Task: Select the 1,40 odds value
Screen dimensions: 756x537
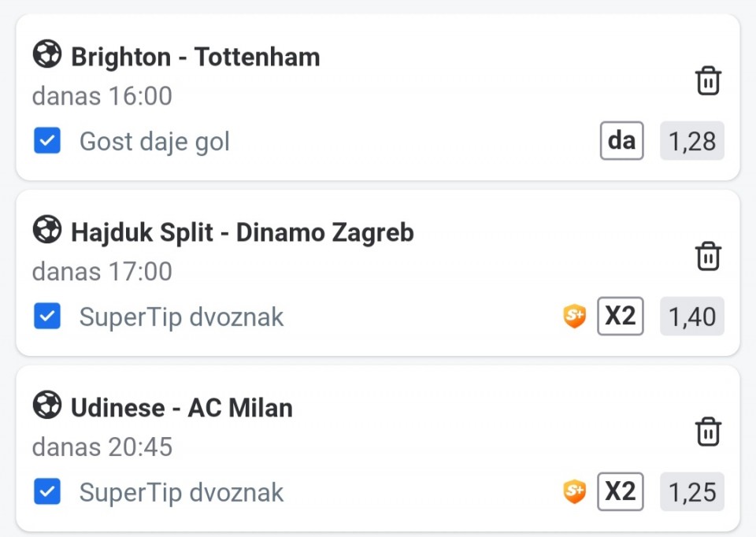Action: (x=691, y=317)
